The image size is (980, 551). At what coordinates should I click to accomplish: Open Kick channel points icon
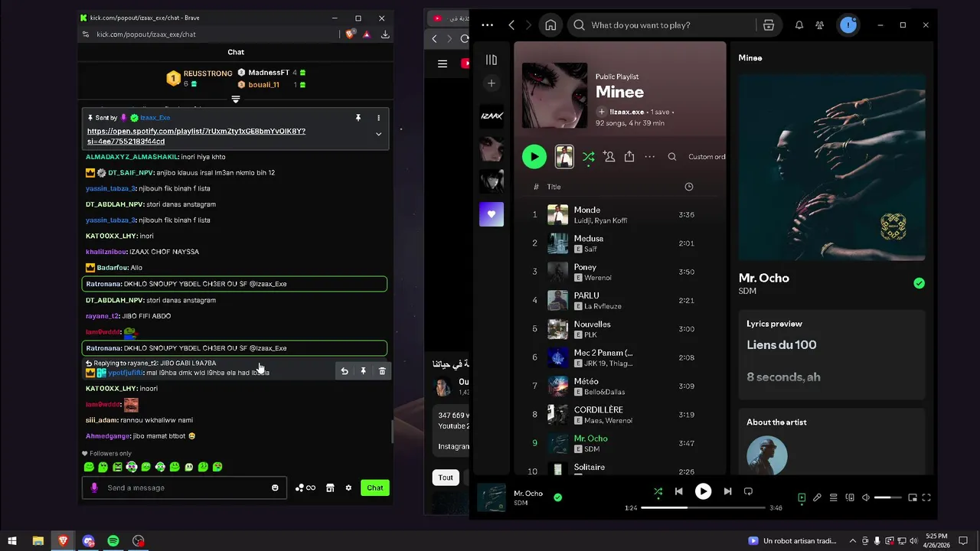point(305,487)
